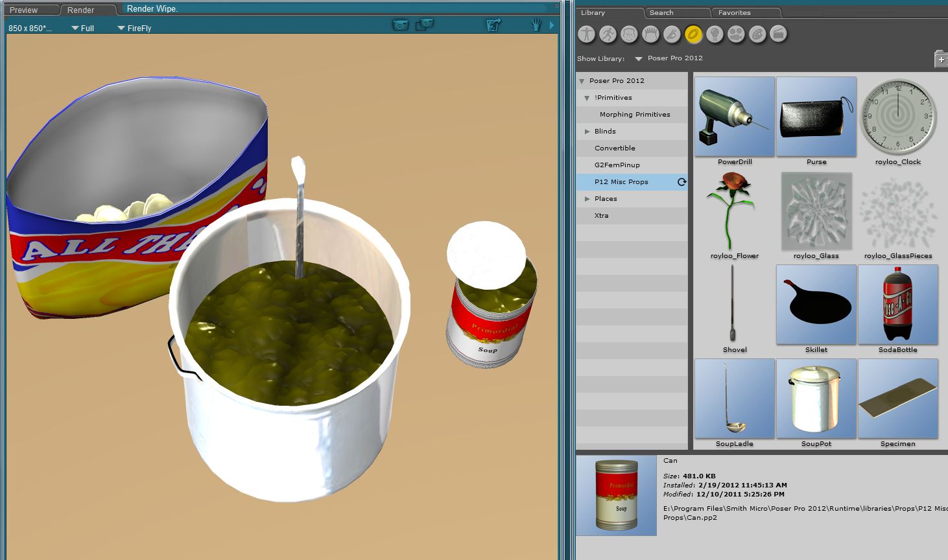This screenshot has height=560, width=948.
Task: Click the Lights category bulb icon
Action: [x=715, y=34]
